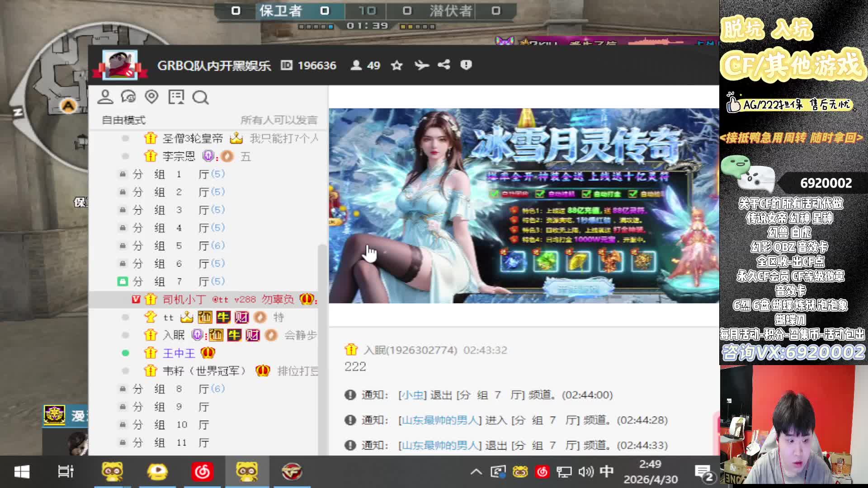
Task: Click 山东最帅的男人 link in the 02:44:28 join notification
Action: (439, 420)
